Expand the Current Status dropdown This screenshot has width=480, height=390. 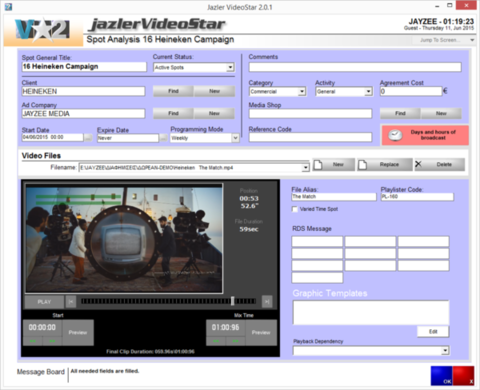point(230,67)
